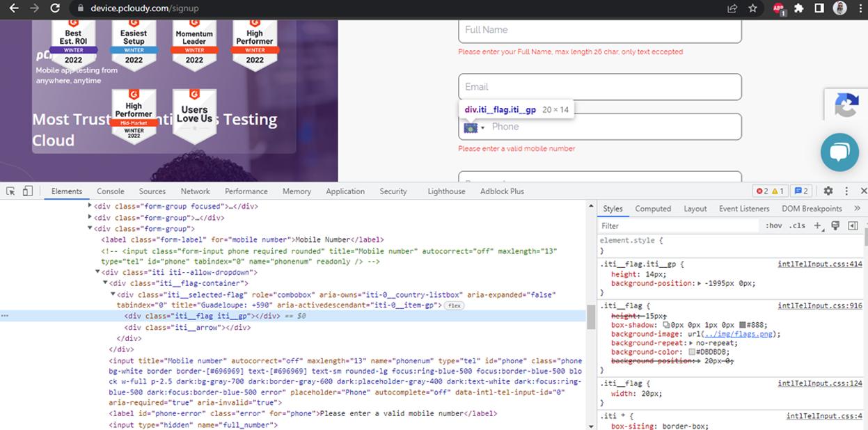Collapse the open form-group div node
The height and width of the screenshot is (430, 868).
click(x=90, y=228)
